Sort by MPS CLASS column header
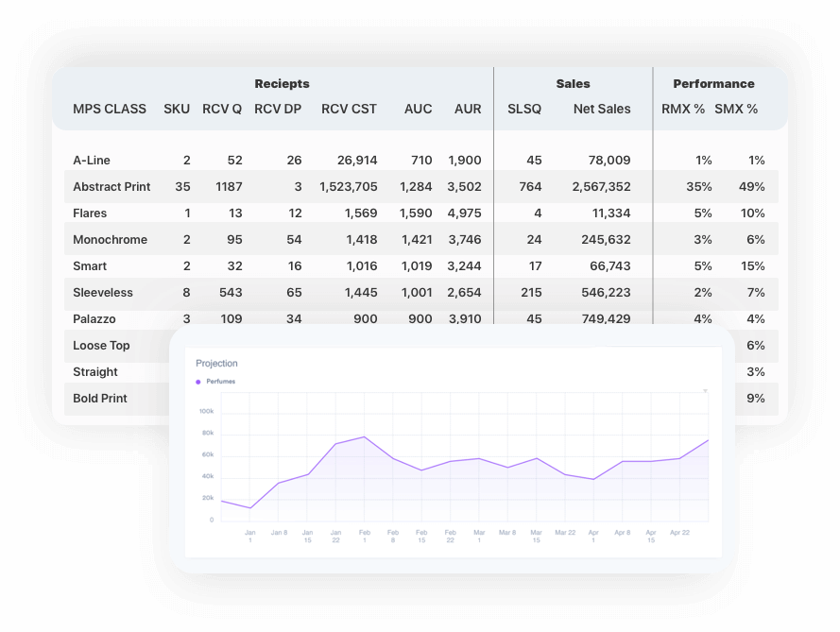 (x=110, y=109)
